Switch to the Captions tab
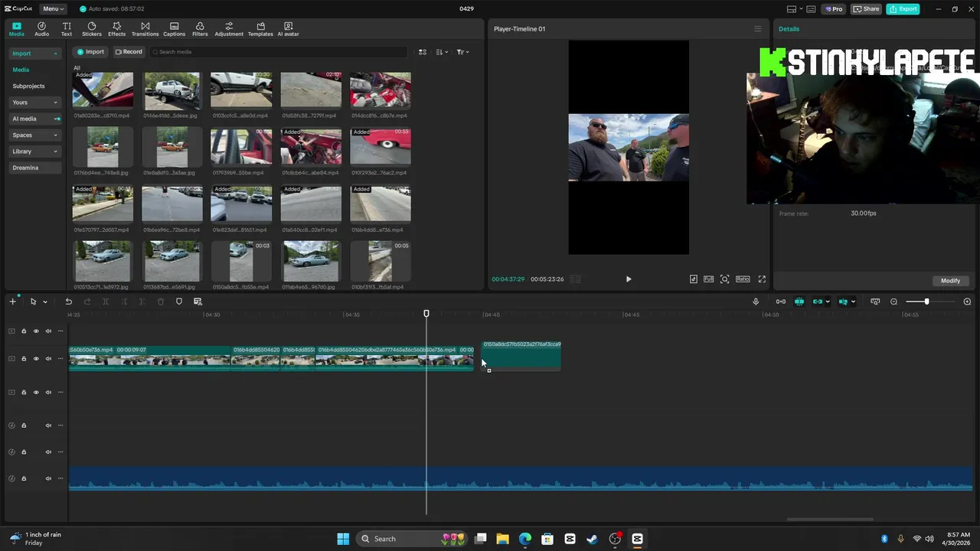980x551 pixels. coord(174,29)
